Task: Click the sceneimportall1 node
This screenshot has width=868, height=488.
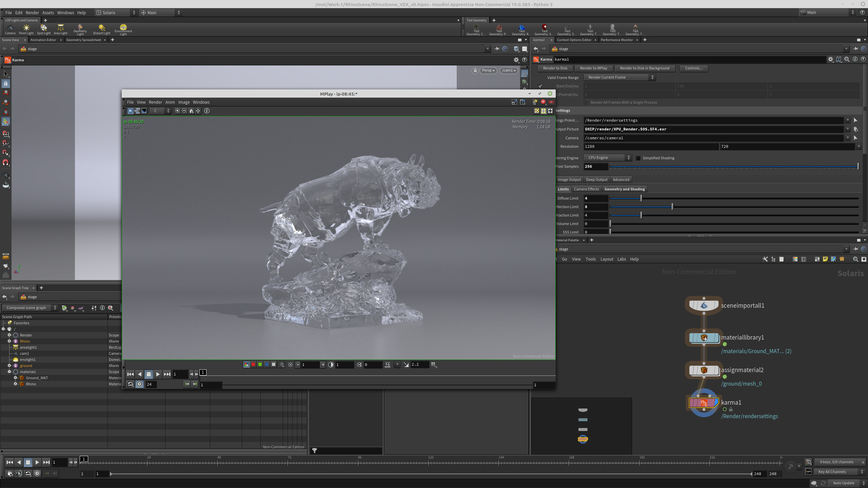Action: 704,305
